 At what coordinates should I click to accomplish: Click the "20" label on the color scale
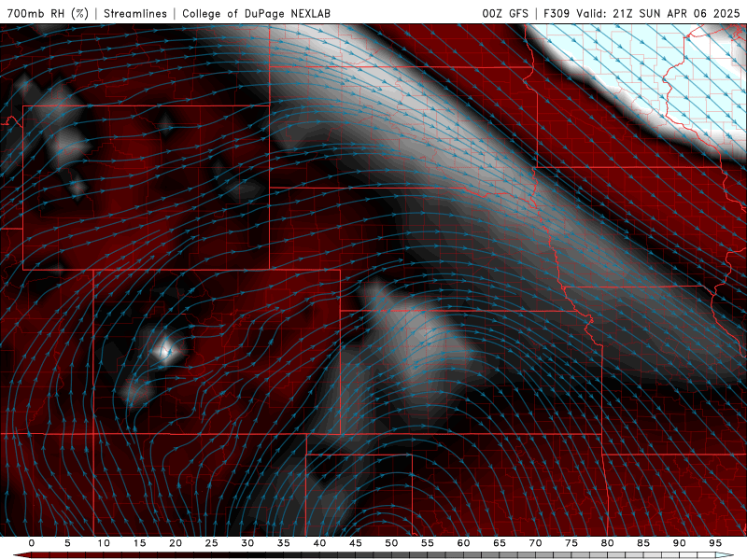(x=176, y=543)
